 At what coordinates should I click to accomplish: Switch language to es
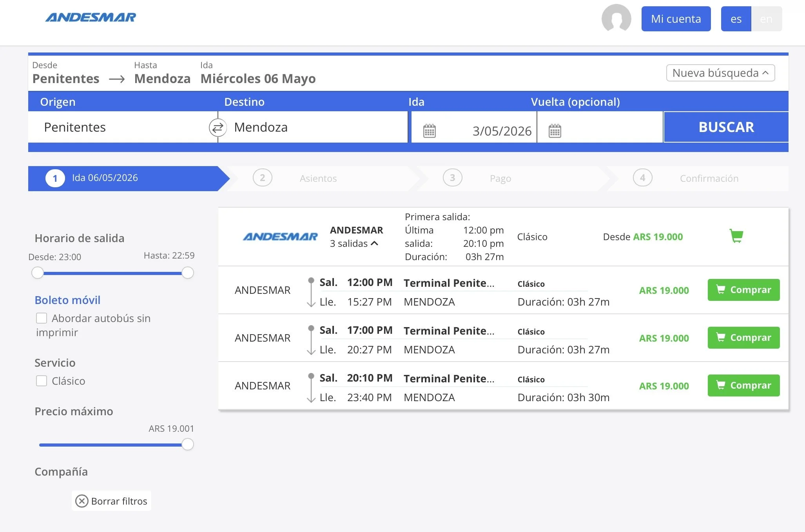pyautogui.click(x=736, y=19)
